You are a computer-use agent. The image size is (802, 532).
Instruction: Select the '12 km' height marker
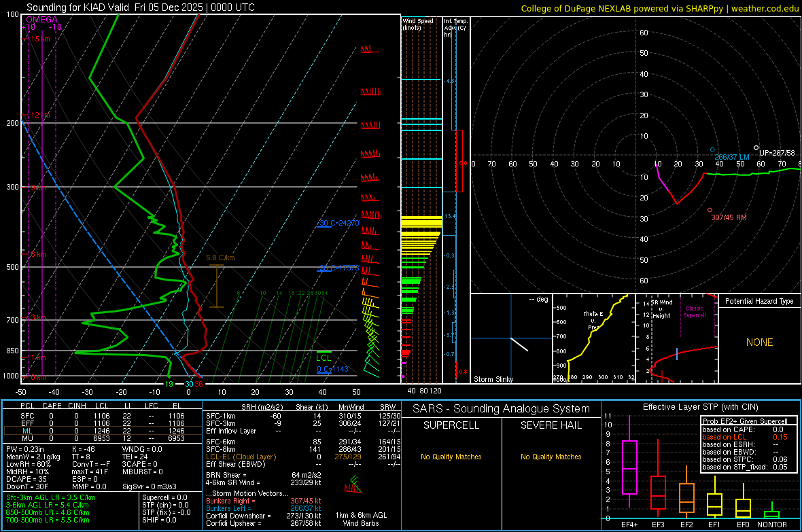40,115
